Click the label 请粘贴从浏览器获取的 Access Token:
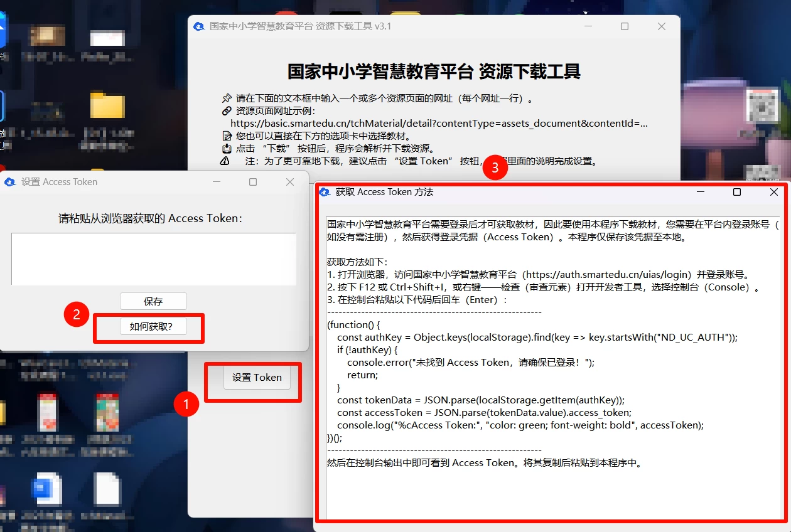Image resolution: width=791 pixels, height=532 pixels. (151, 218)
